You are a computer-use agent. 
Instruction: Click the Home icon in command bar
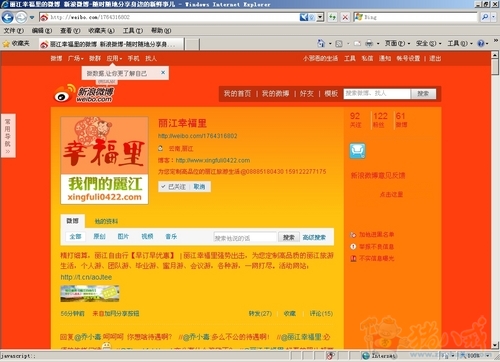(x=321, y=43)
